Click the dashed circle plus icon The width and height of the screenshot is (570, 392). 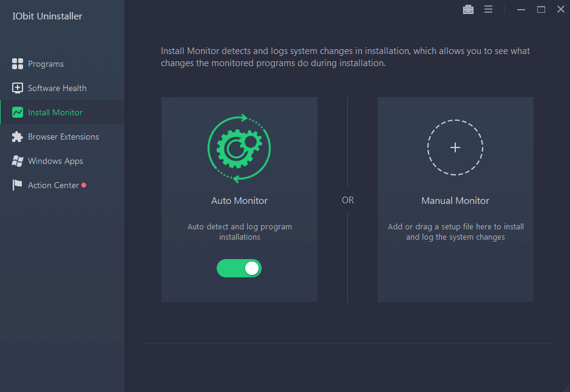click(455, 147)
